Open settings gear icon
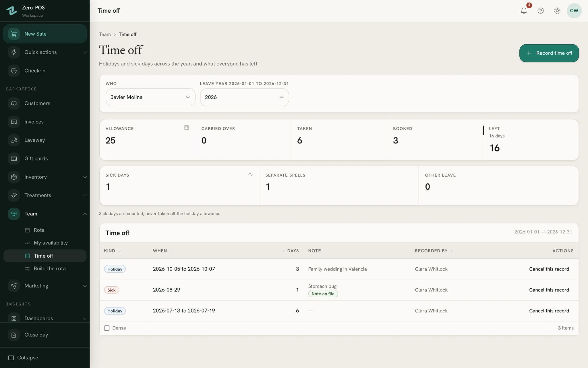This screenshot has width=588, height=368. [557, 11]
